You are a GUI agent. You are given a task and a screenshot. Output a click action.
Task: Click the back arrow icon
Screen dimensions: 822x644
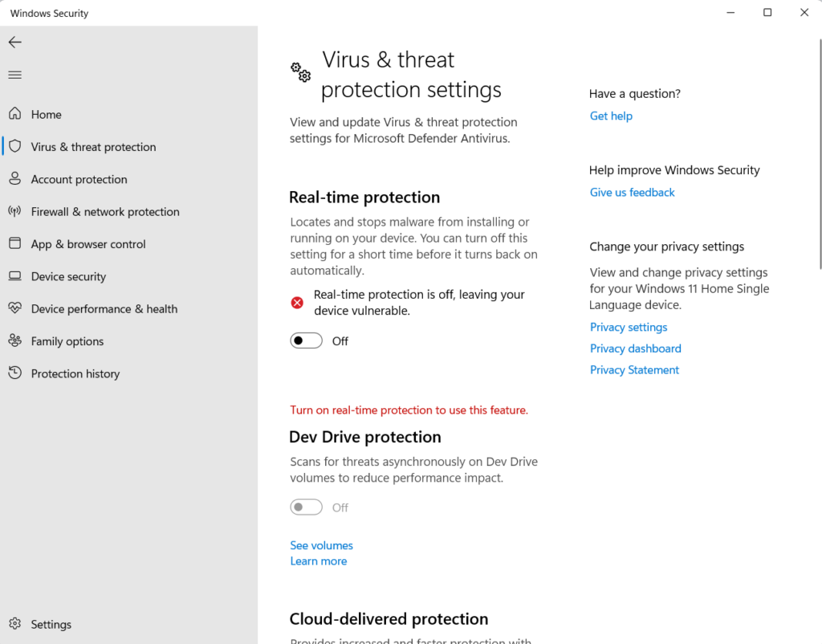click(14, 43)
